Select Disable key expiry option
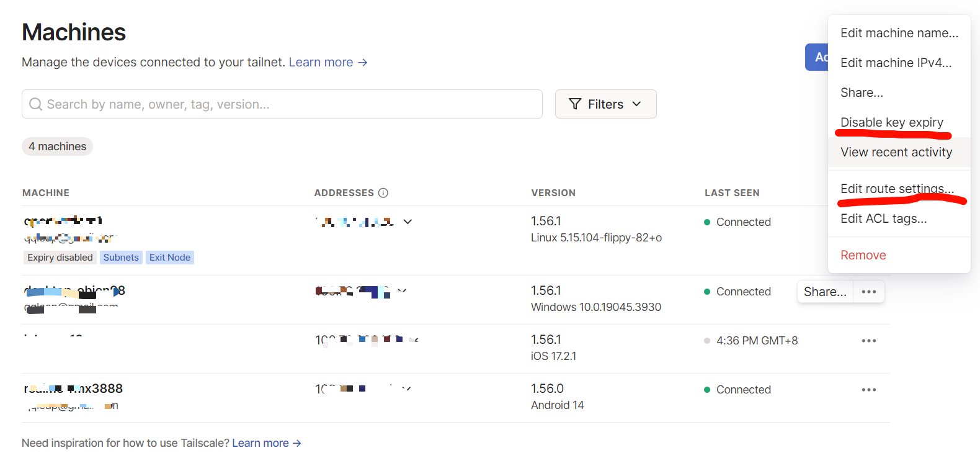 (x=891, y=122)
